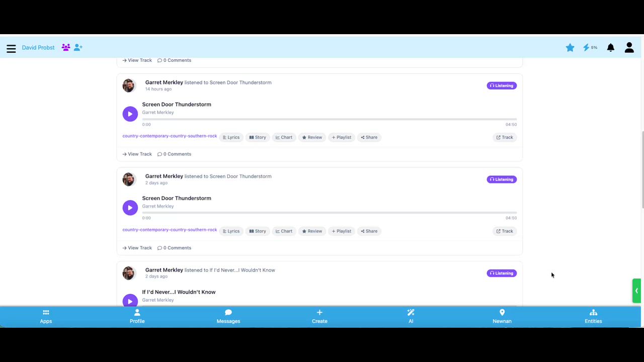Open 0 Comments at top of feed
This screenshot has width=644, height=362.
(174, 60)
